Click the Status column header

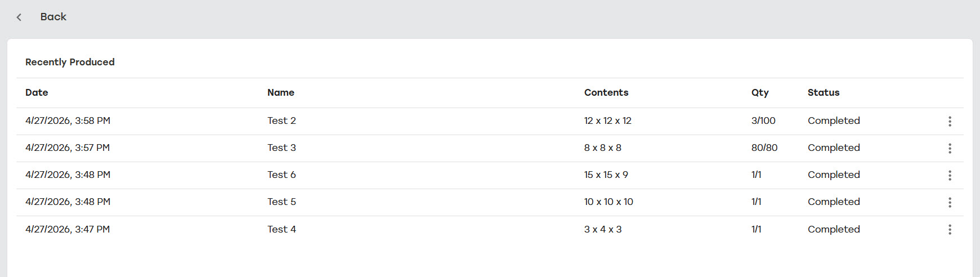pyautogui.click(x=824, y=92)
